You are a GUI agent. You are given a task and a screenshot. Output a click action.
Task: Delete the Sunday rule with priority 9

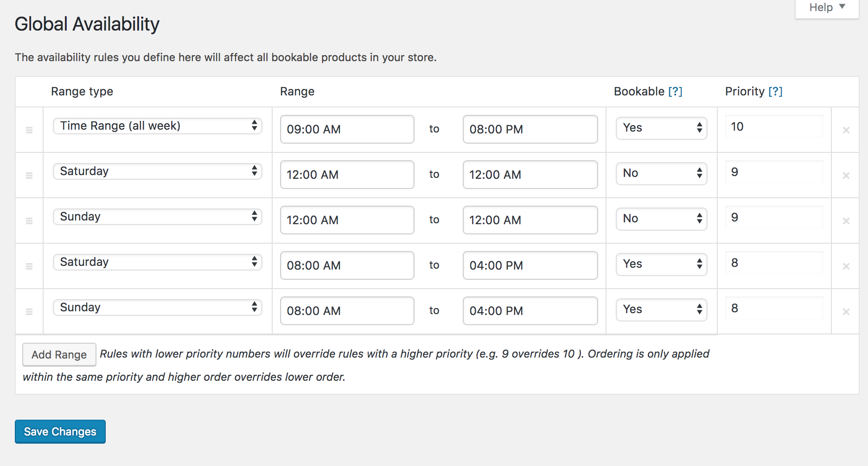pyautogui.click(x=846, y=221)
